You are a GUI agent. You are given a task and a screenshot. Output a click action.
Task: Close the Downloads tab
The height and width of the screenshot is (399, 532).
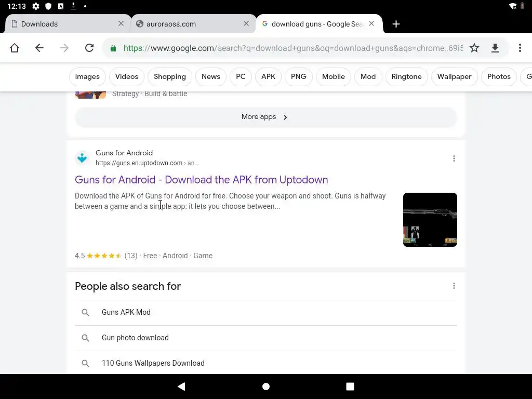pos(121,23)
